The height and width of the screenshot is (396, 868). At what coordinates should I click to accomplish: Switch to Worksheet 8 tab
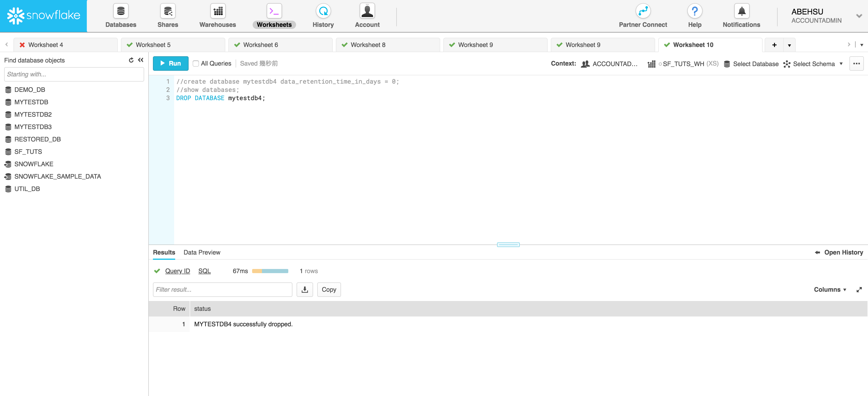point(388,45)
